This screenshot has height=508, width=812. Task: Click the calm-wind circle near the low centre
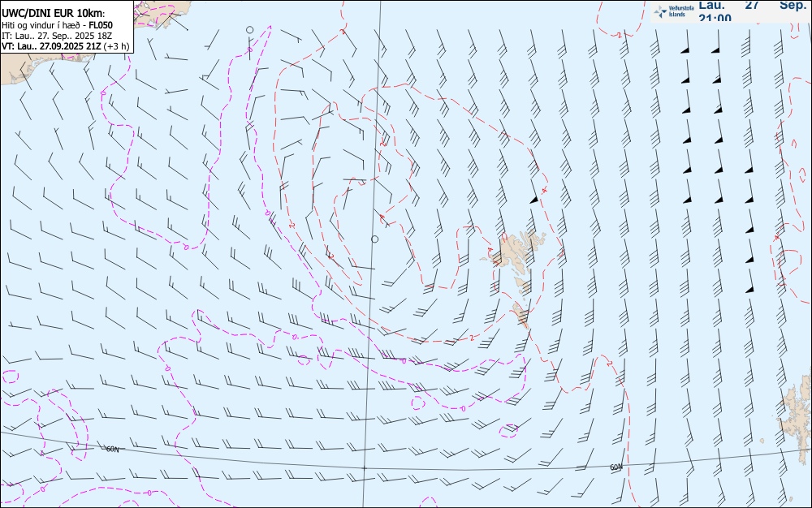tap(375, 239)
